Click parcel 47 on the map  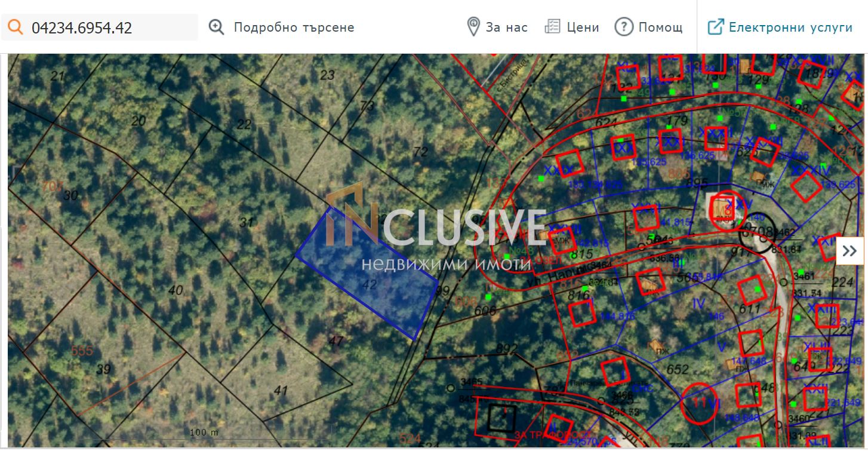pyautogui.click(x=336, y=341)
